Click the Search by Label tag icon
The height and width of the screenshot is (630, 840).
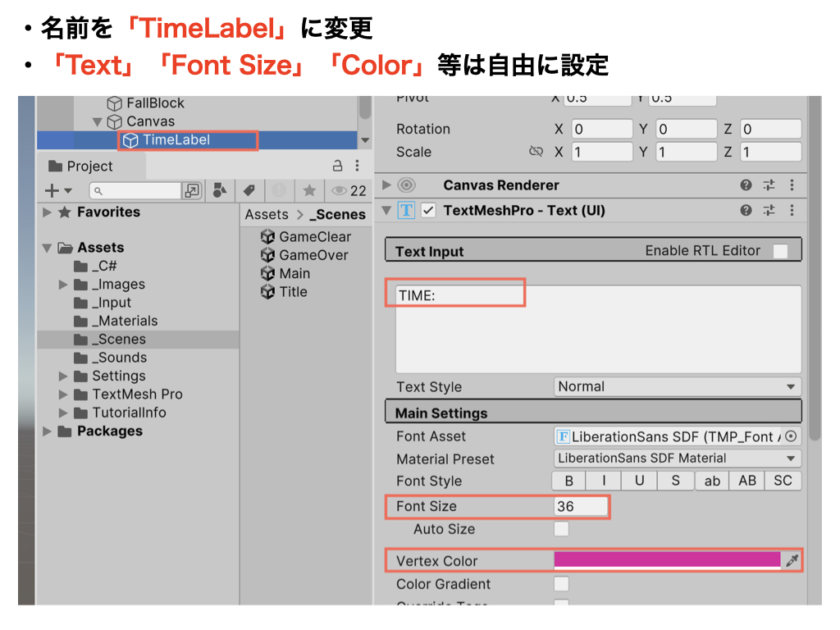[249, 190]
